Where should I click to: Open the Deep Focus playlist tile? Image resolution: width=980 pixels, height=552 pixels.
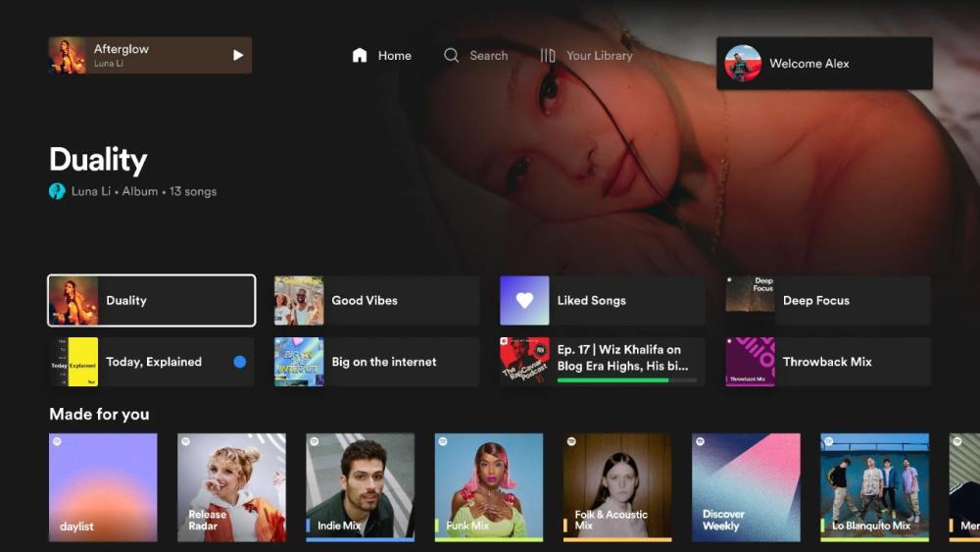pyautogui.click(x=828, y=300)
